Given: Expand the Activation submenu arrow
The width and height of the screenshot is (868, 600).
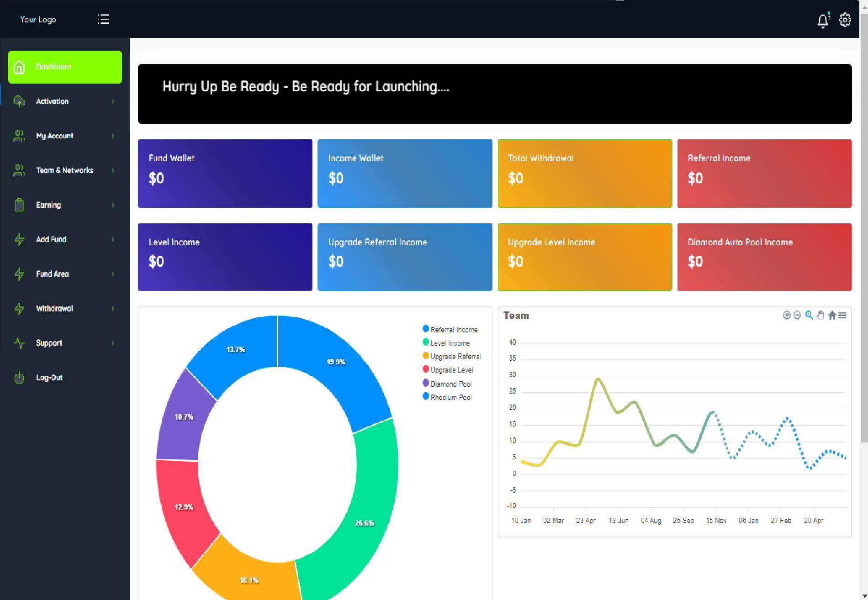Looking at the screenshot, I should coord(113,101).
